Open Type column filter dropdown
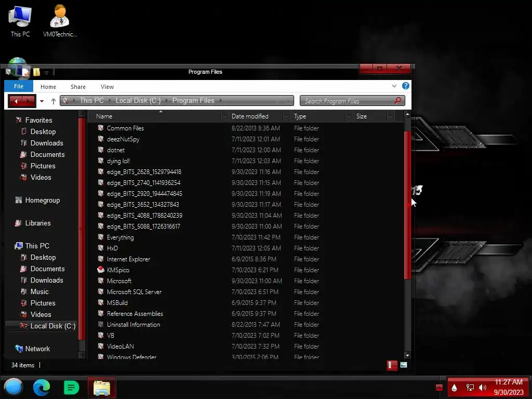Image resolution: width=532 pixels, height=399 pixels. click(x=350, y=116)
